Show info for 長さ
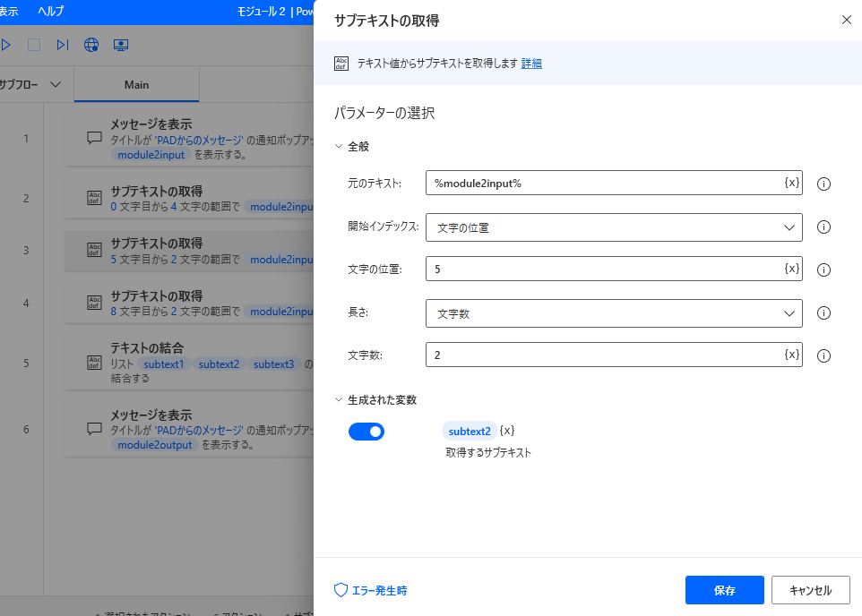862x616 pixels. [823, 312]
